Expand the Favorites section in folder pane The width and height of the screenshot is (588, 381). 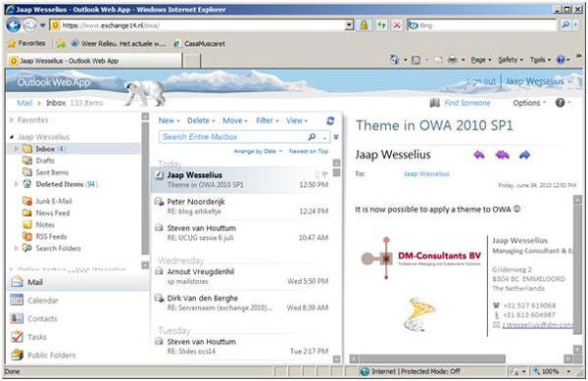[x=12, y=120]
